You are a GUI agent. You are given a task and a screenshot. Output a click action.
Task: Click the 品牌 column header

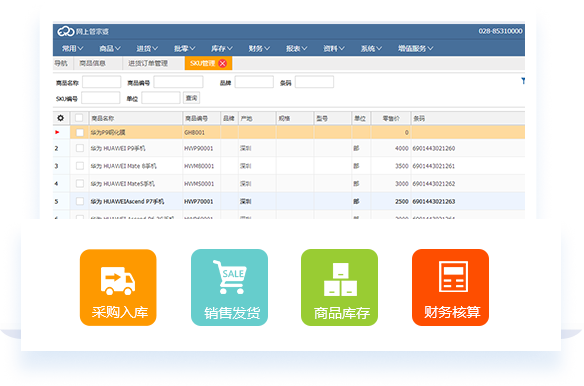(x=229, y=118)
